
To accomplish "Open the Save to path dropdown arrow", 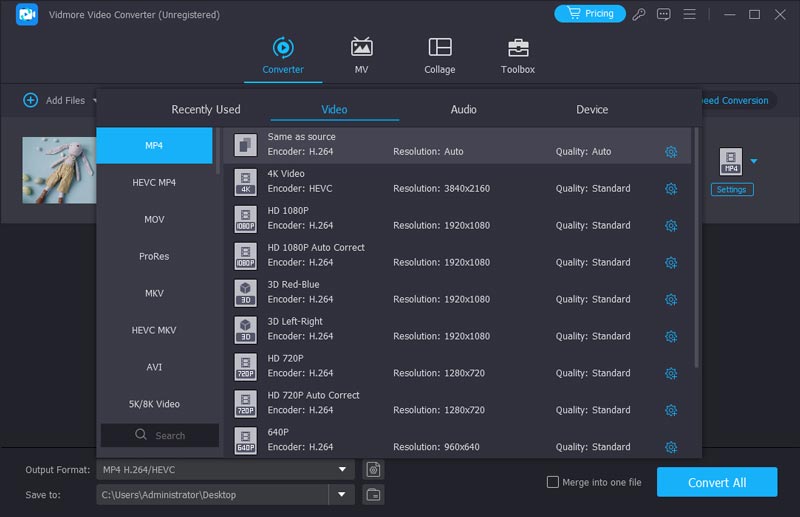I will click(341, 494).
